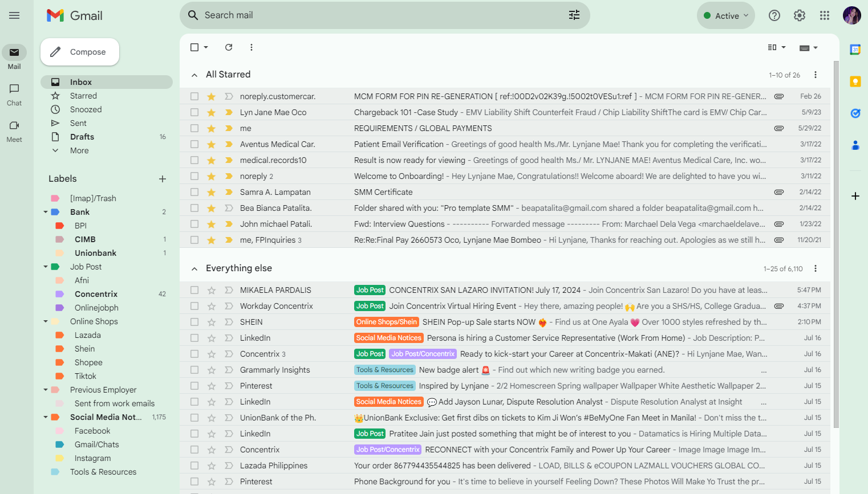868x494 pixels.
Task: Click the Compose button
Action: point(80,52)
